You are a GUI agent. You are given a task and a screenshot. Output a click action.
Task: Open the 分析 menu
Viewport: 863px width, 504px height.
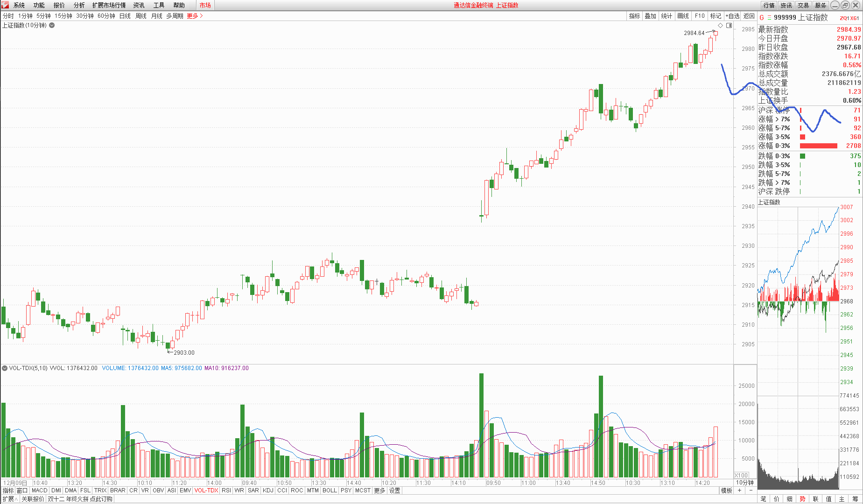(x=79, y=5)
